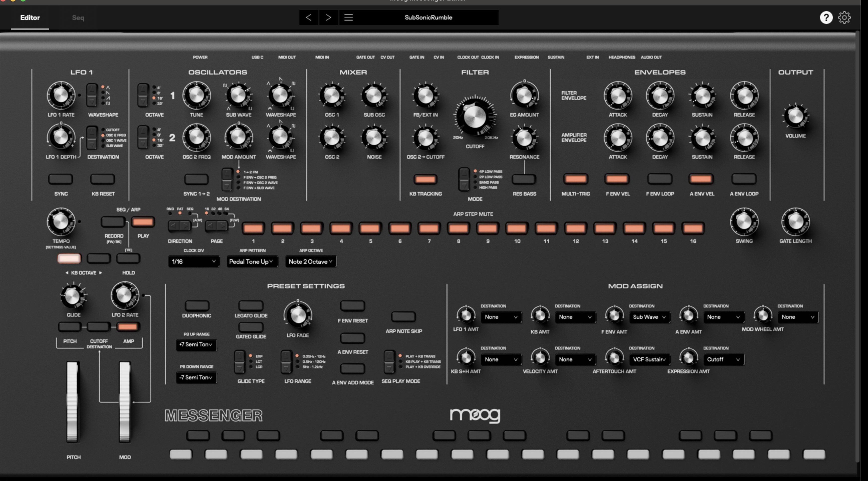Viewport: 868px width, 481px height.
Task: Click the SubSonicRumble preset name field
Action: (x=428, y=18)
